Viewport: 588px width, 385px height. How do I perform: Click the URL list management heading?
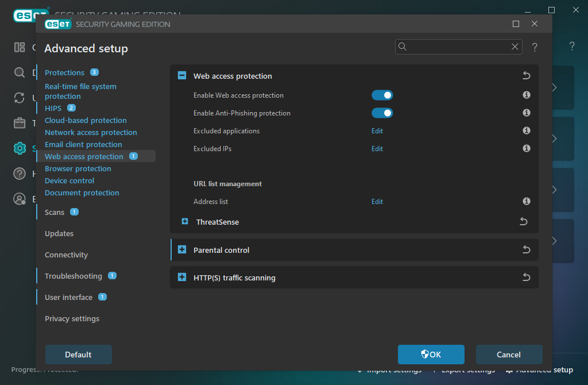227,183
